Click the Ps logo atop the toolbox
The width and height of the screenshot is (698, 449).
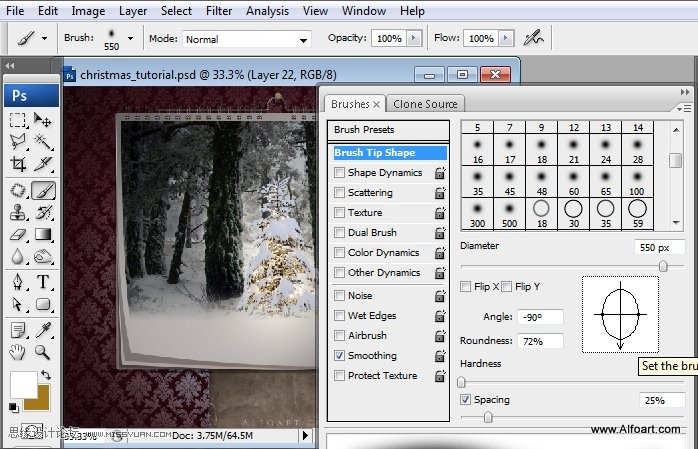(x=31, y=95)
